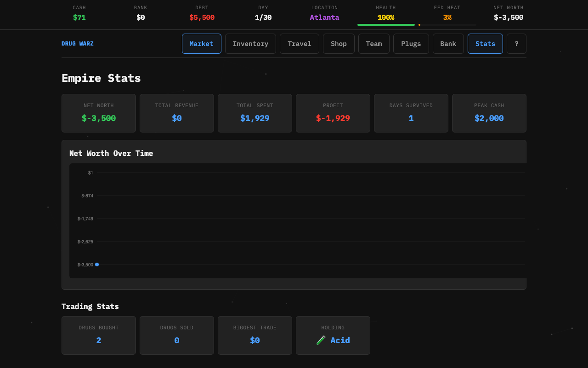Navigate to the Bank screen
This screenshot has width=588, height=368.
448,43
